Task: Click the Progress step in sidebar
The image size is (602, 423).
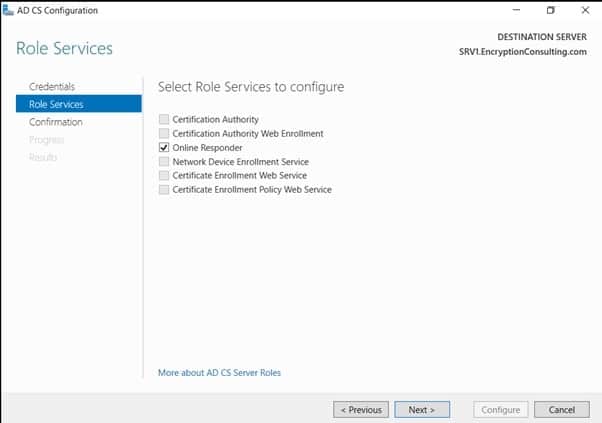Action: pos(46,140)
